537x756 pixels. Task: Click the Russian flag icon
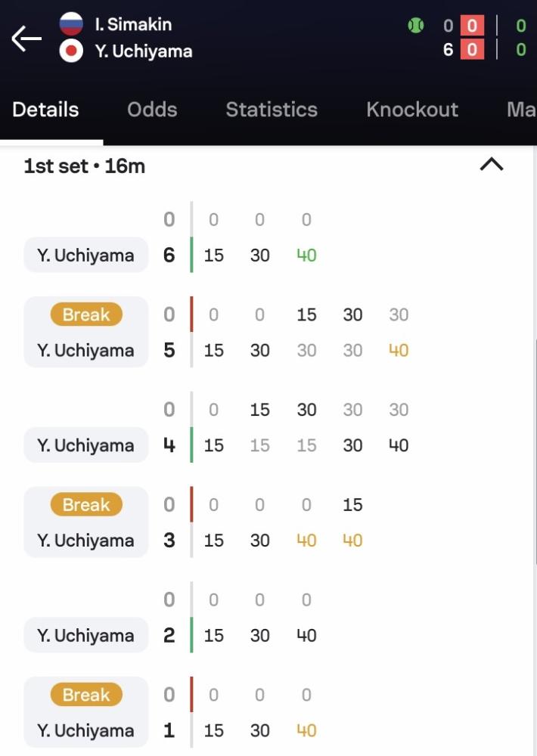tap(70, 24)
